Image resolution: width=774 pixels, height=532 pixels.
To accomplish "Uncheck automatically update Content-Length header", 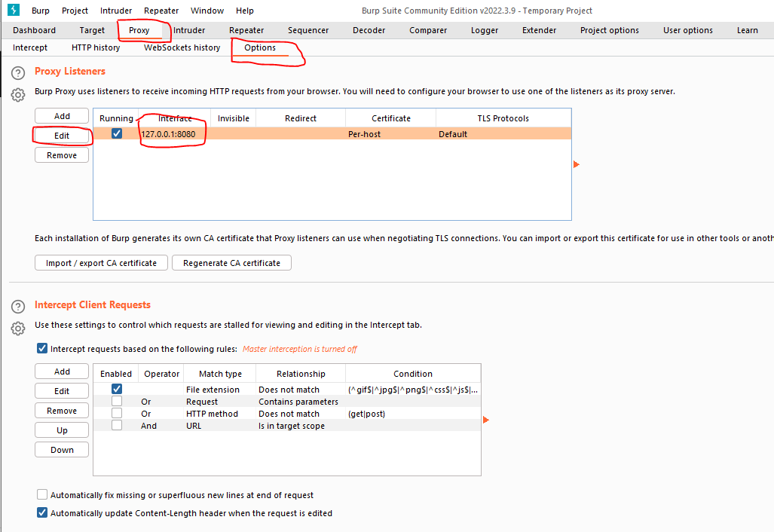I will [x=42, y=513].
